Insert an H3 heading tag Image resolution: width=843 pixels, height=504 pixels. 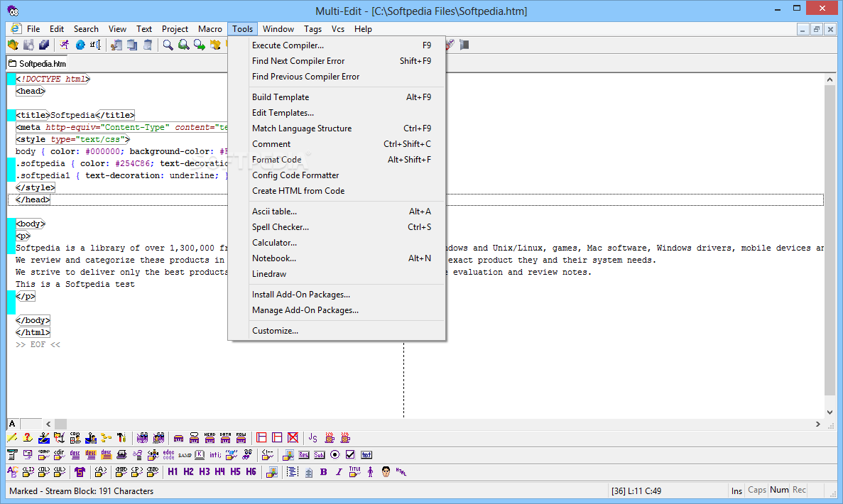(205, 472)
